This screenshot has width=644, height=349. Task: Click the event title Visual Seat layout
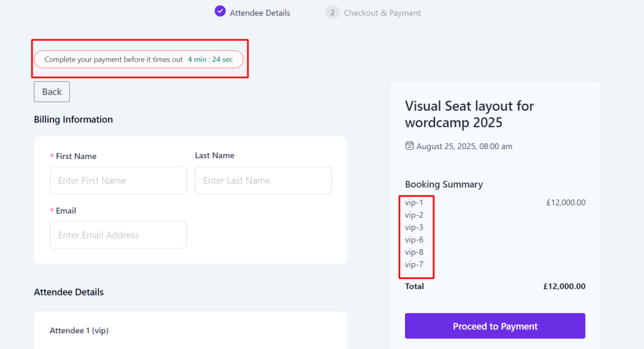(x=469, y=114)
